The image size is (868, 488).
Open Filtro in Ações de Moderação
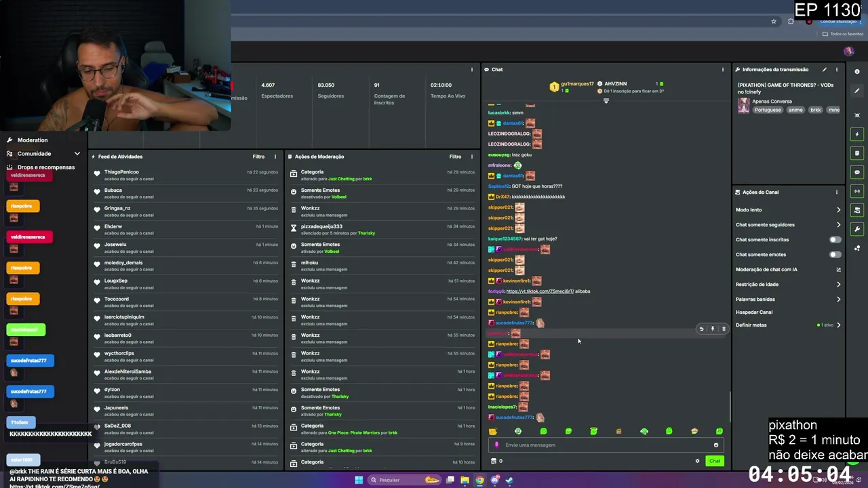tap(455, 157)
